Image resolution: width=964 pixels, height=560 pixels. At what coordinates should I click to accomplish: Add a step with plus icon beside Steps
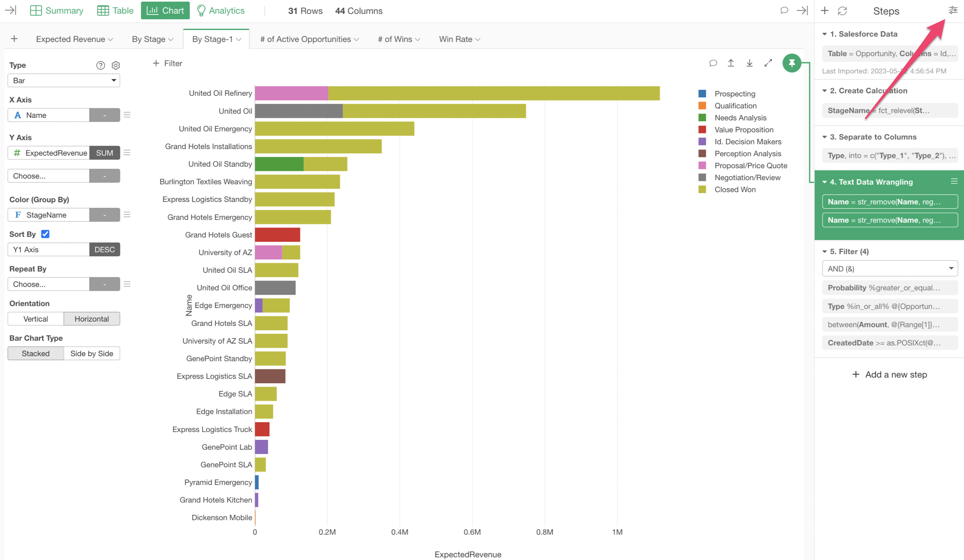click(825, 11)
